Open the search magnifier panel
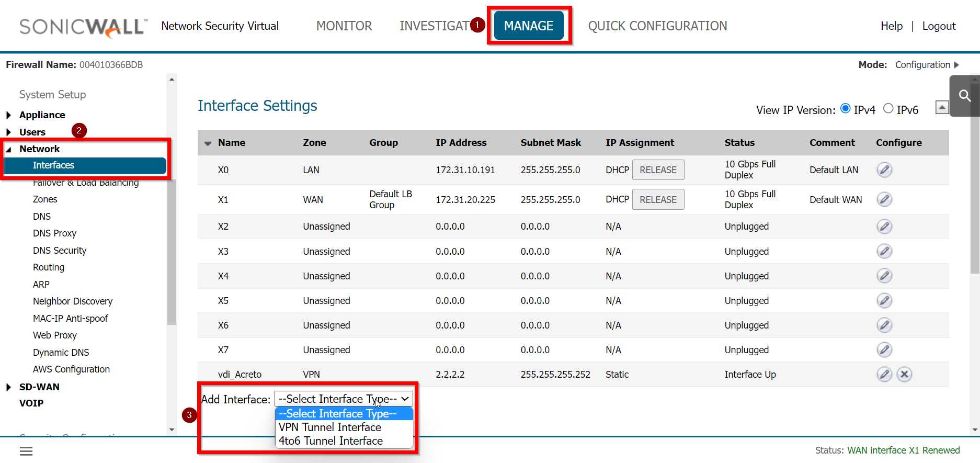980x463 pixels. pyautogui.click(x=964, y=95)
